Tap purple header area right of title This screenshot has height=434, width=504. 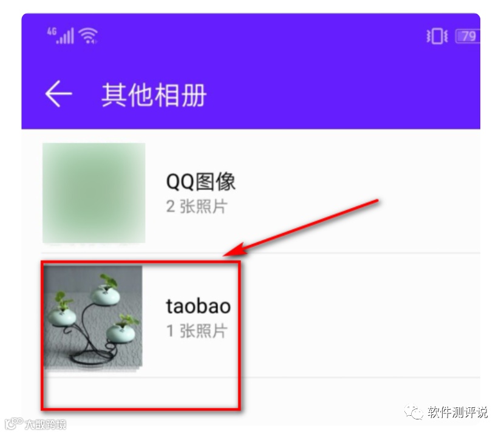(343, 94)
